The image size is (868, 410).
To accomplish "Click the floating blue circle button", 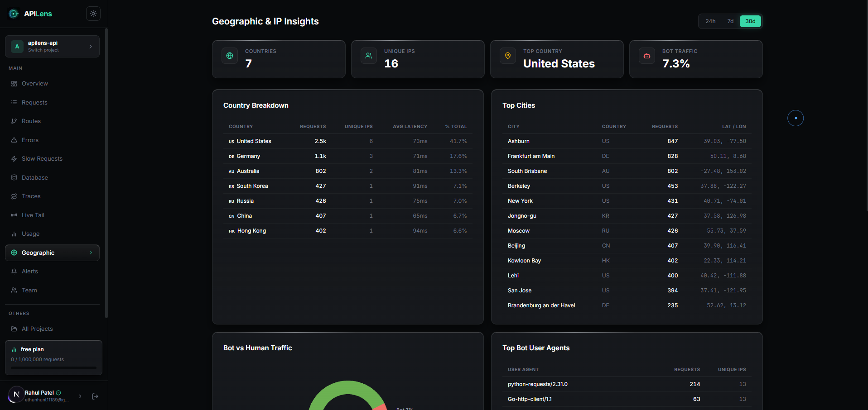I will click(796, 118).
